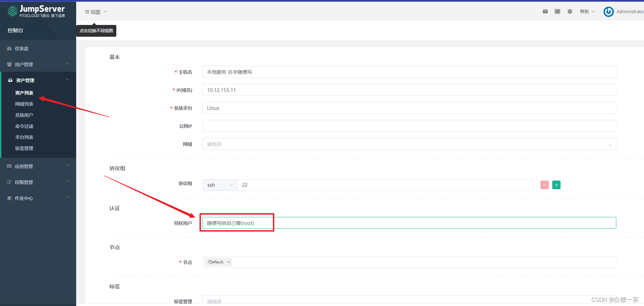Open the 帮助 help dropdown

(x=588, y=11)
